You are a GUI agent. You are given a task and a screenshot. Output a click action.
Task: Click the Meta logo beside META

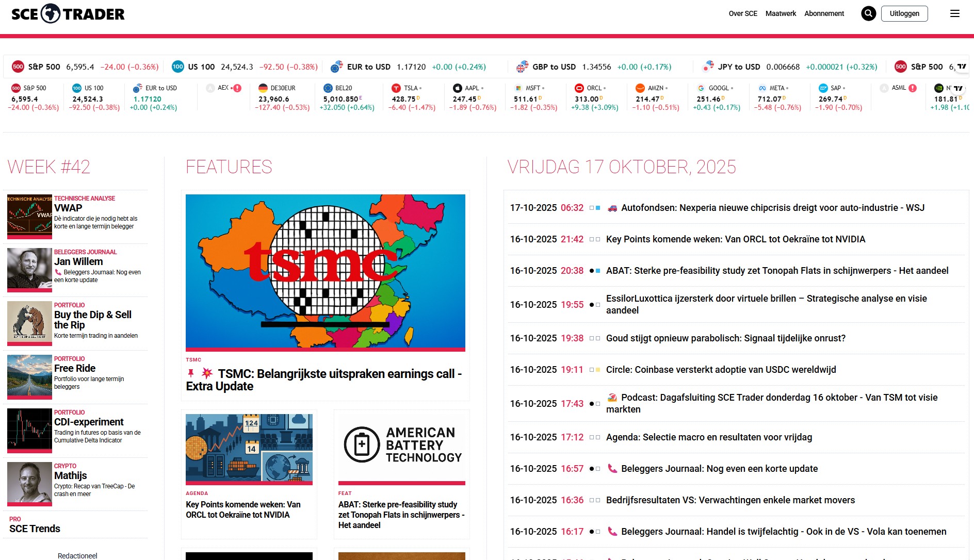point(762,88)
